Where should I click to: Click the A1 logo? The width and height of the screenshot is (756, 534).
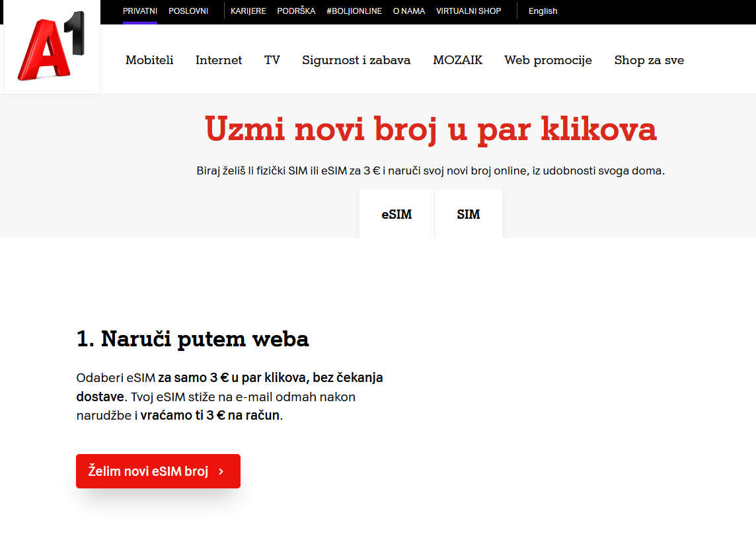(x=52, y=46)
